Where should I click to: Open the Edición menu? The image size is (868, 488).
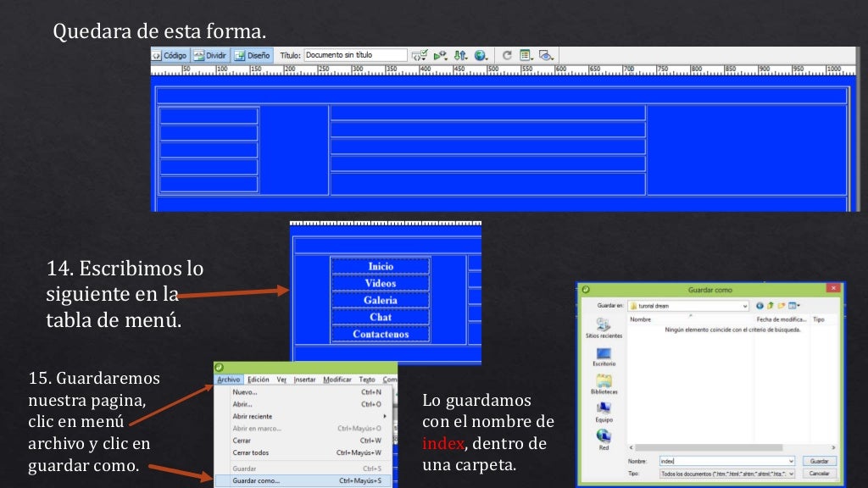258,380
